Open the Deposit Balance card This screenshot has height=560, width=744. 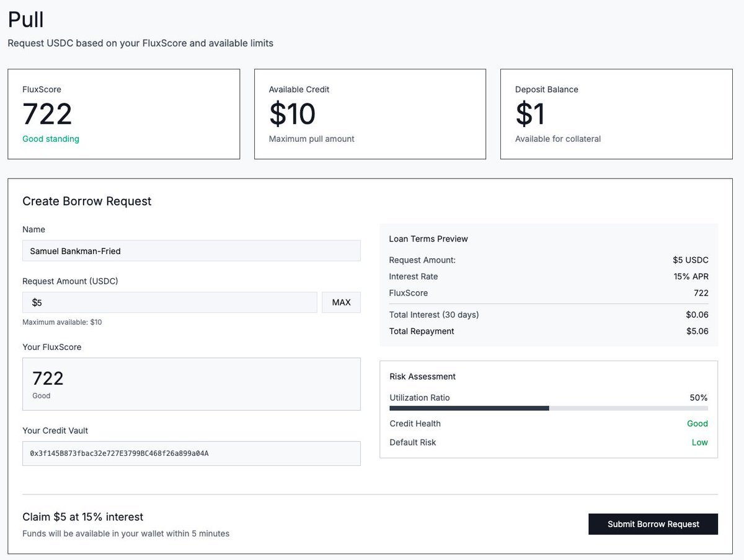pos(616,114)
